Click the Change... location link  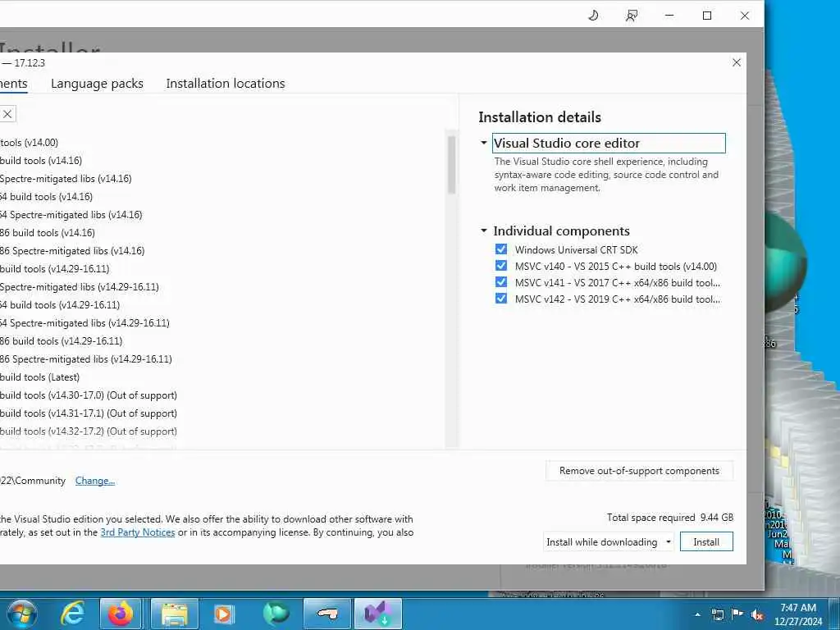tap(95, 481)
